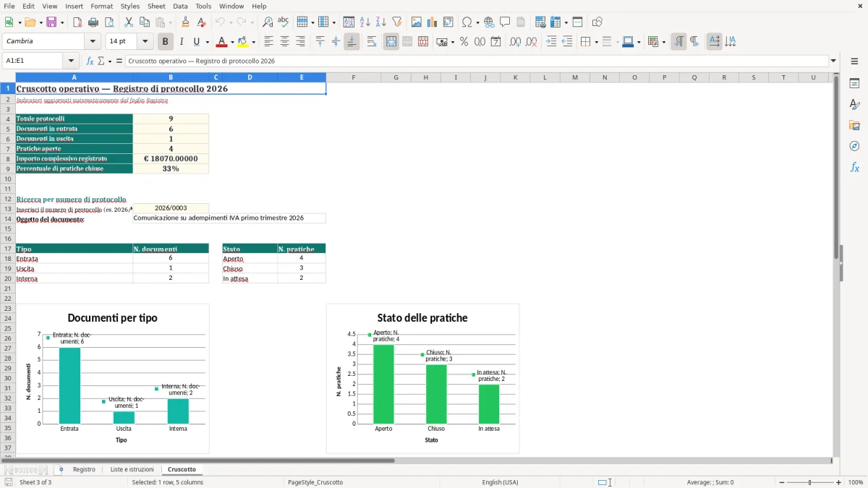Switch to the Registro sheet tab
The height and width of the screenshot is (488, 868).
84,470
